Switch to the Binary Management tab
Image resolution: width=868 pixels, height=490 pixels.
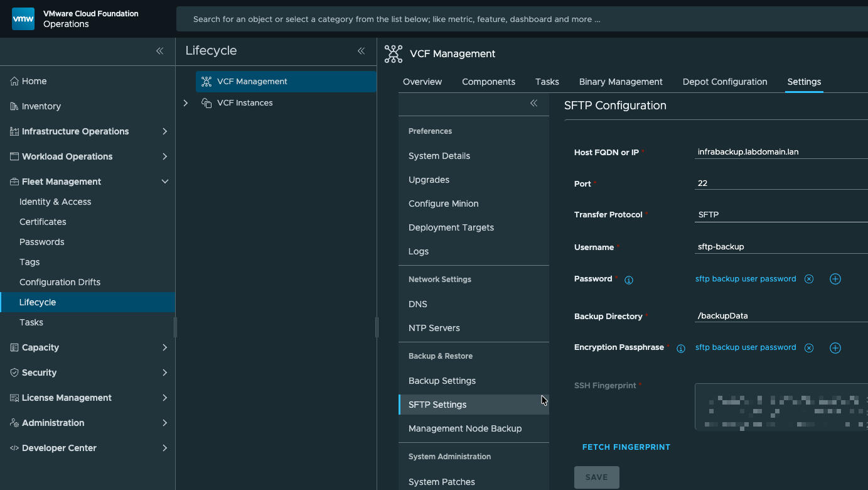tap(620, 82)
